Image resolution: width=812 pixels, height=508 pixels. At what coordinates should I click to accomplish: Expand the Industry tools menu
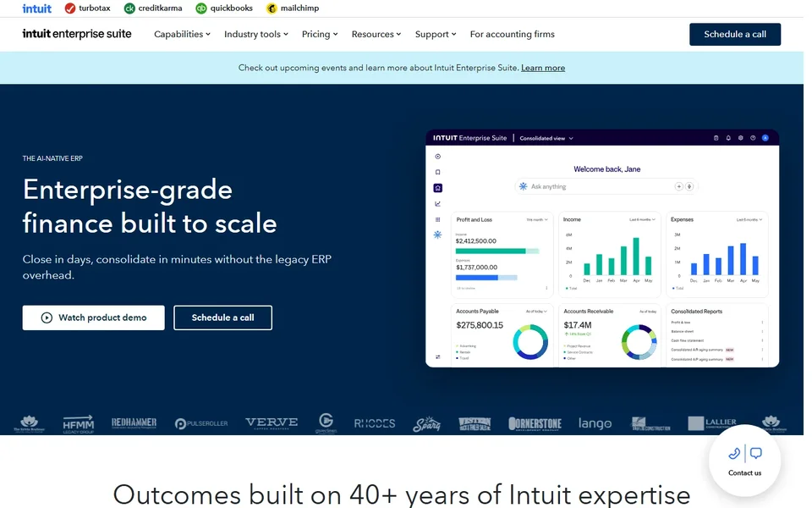tap(255, 34)
